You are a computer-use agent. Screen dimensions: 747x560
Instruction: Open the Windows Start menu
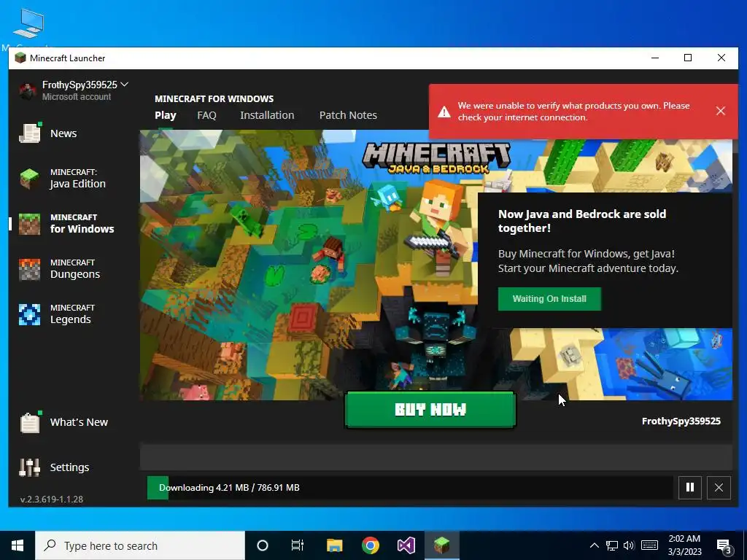18,545
